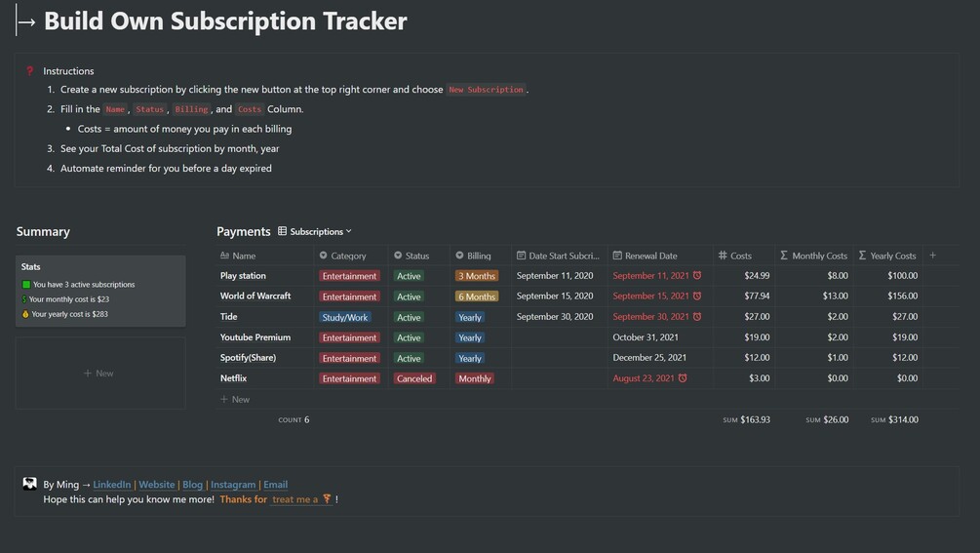Click the Build Own Subscription Tracker title

[x=225, y=21]
